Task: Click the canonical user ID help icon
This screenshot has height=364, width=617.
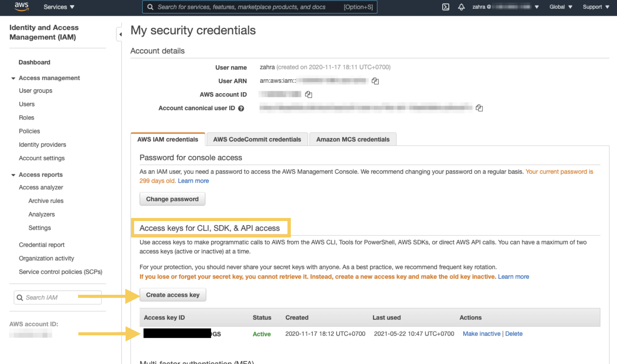Action: [241, 108]
